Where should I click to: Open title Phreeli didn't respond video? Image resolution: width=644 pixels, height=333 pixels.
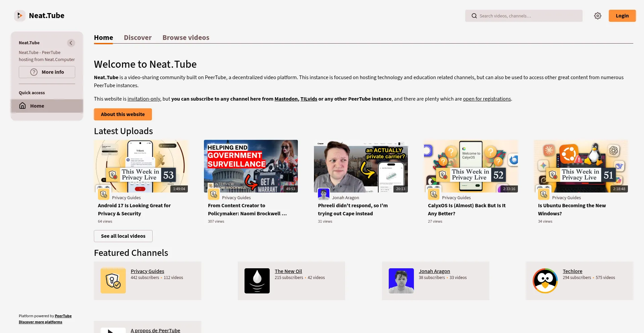(353, 210)
